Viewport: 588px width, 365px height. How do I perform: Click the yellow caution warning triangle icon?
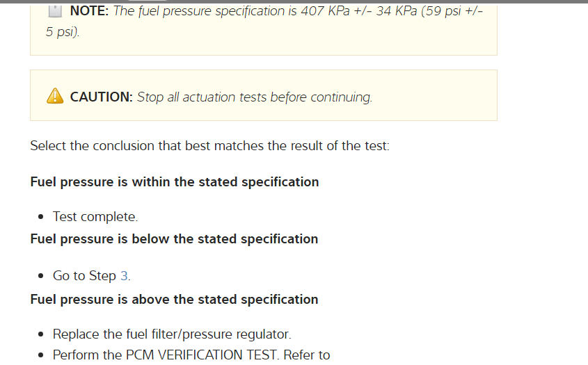[55, 97]
